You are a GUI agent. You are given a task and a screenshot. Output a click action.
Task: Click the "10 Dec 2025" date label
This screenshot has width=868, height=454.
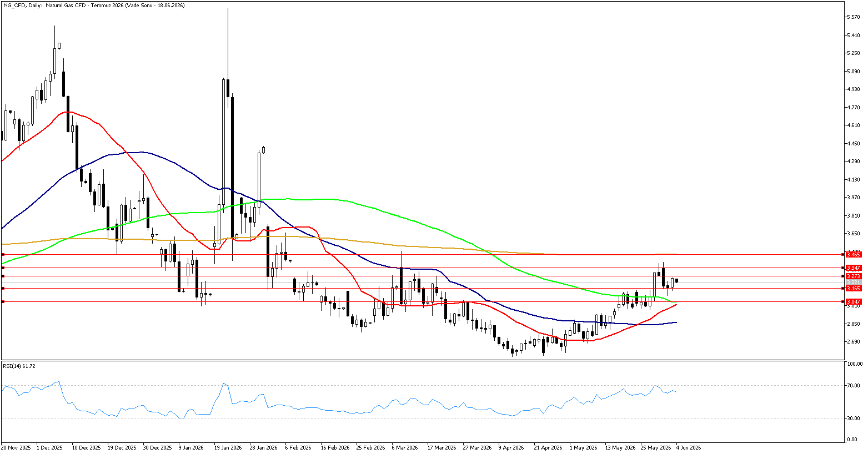coord(87,447)
